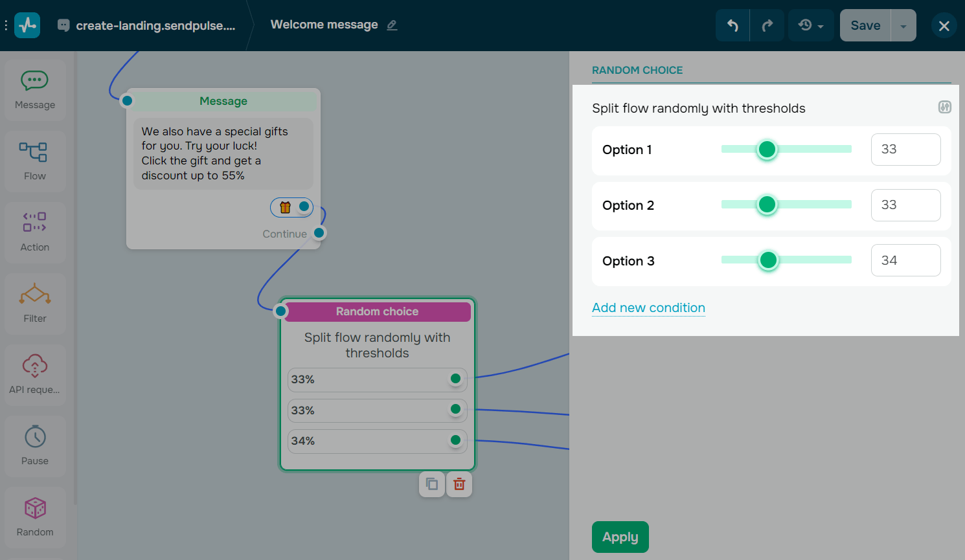Open the Save button dropdown arrow
The width and height of the screenshot is (965, 560).
[x=903, y=25]
